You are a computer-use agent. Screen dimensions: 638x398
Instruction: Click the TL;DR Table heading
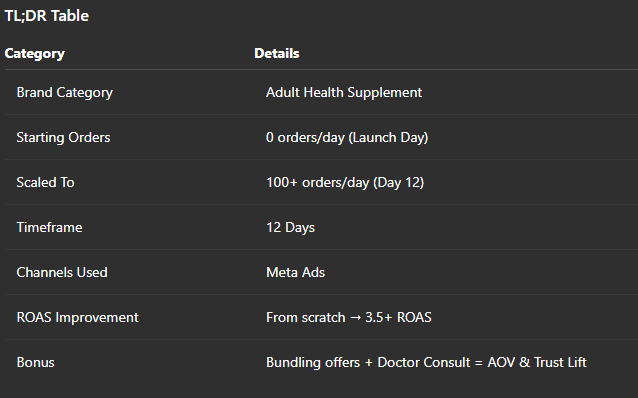click(x=46, y=16)
